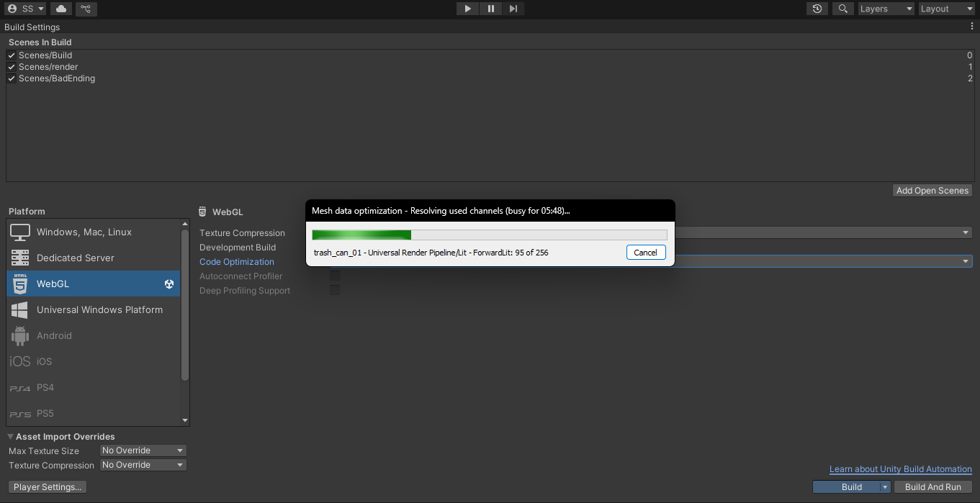Open the Layout dropdown
The width and height of the screenshot is (980, 503).
pyautogui.click(x=946, y=9)
